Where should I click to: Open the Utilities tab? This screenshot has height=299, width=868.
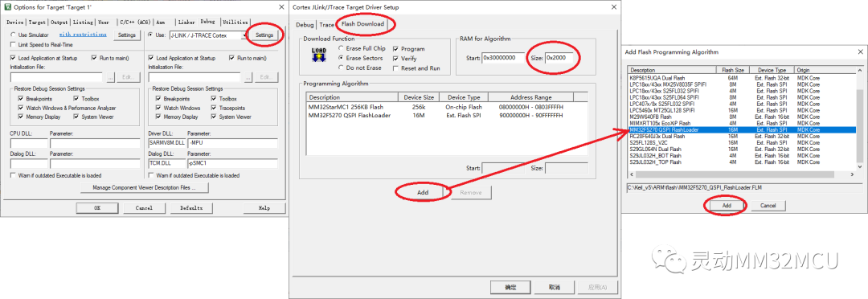pos(235,23)
